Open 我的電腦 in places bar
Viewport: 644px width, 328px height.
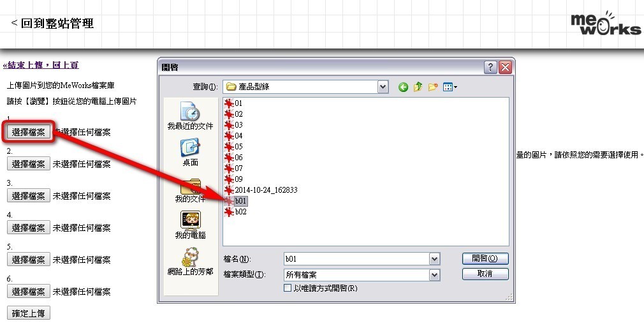pyautogui.click(x=190, y=225)
